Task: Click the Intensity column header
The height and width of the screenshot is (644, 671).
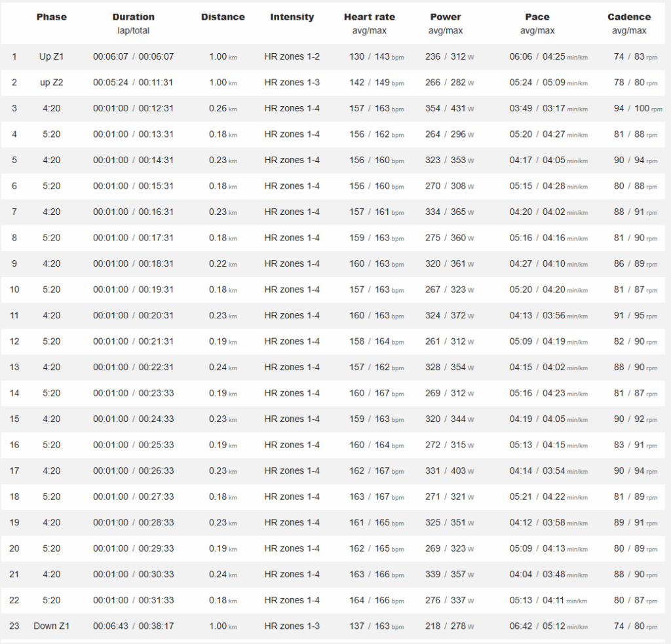Action: pyautogui.click(x=292, y=16)
